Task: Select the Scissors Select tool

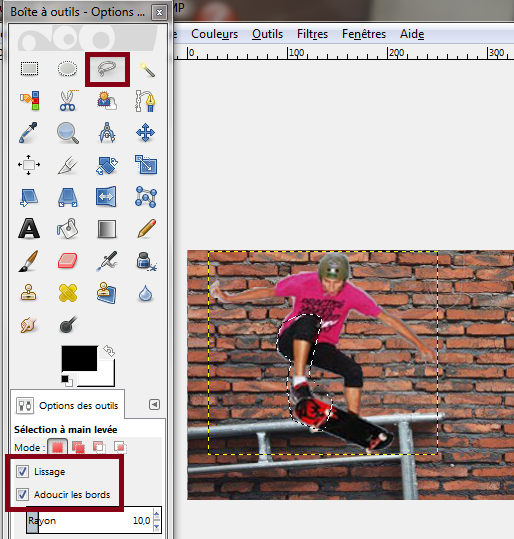Action: [68, 100]
